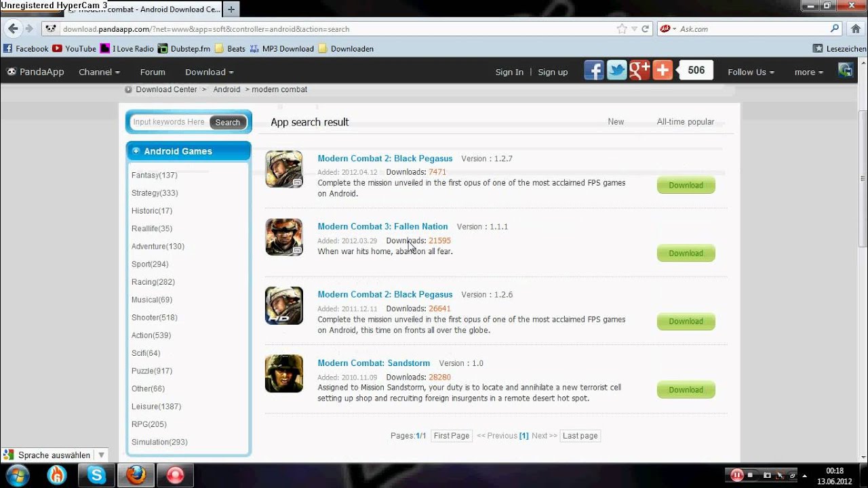This screenshot has height=488, width=868.
Task: Select the Shooter(518) category
Action: [154, 317]
